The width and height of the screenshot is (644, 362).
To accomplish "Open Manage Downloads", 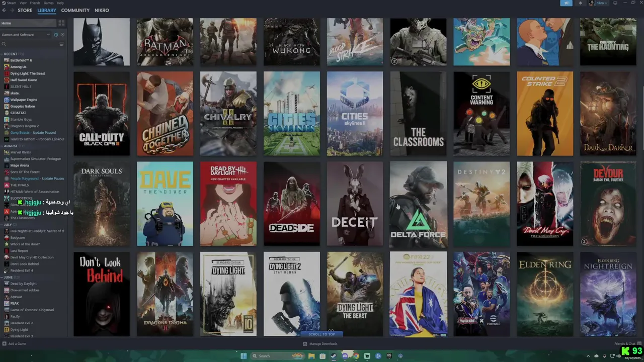I will point(320,344).
